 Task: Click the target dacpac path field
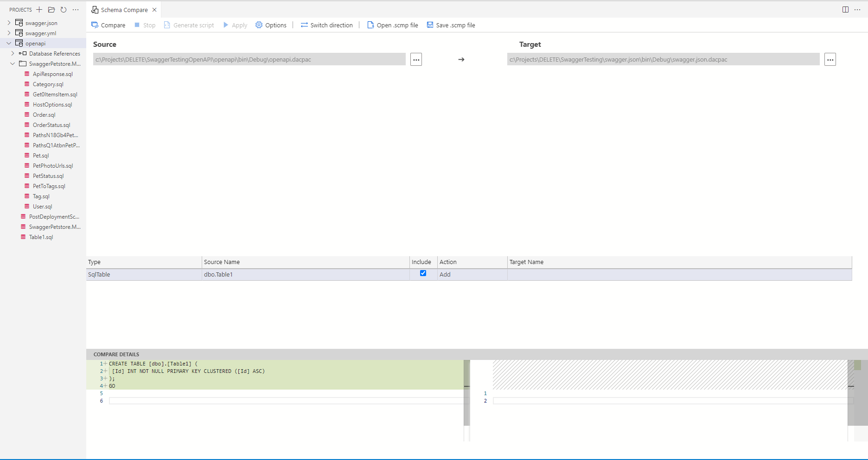point(663,59)
